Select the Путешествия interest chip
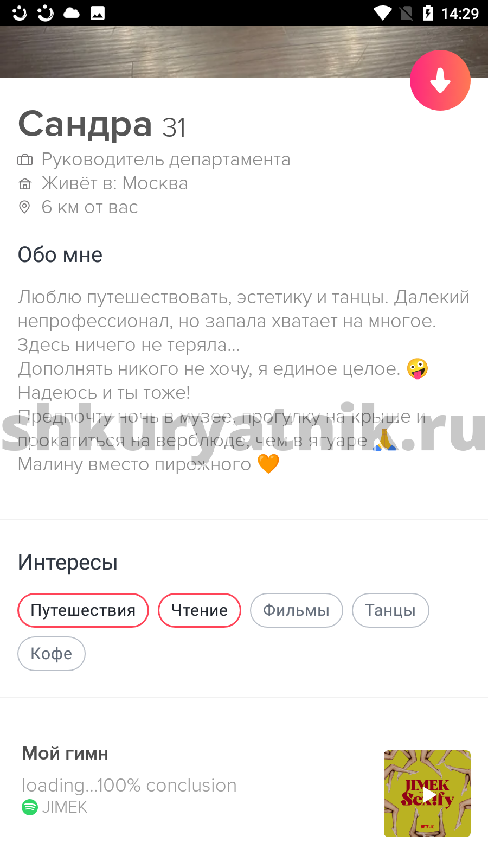 pos(83,610)
